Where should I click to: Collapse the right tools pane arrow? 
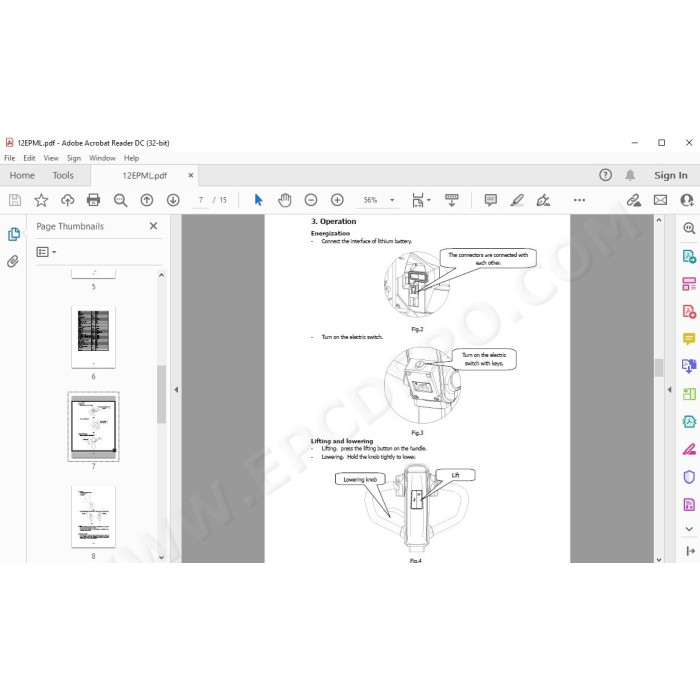point(669,390)
